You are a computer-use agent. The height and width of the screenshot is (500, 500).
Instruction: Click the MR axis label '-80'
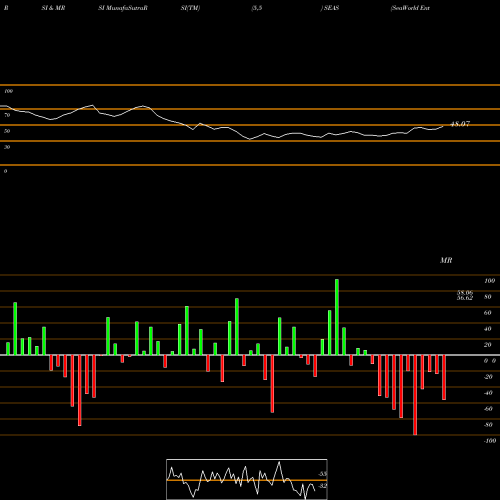click(x=488, y=425)
